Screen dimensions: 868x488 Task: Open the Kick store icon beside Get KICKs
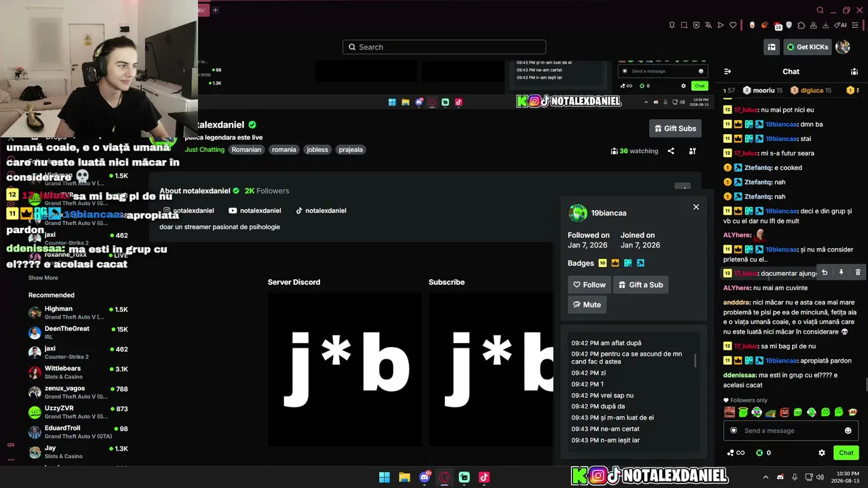[x=772, y=47]
